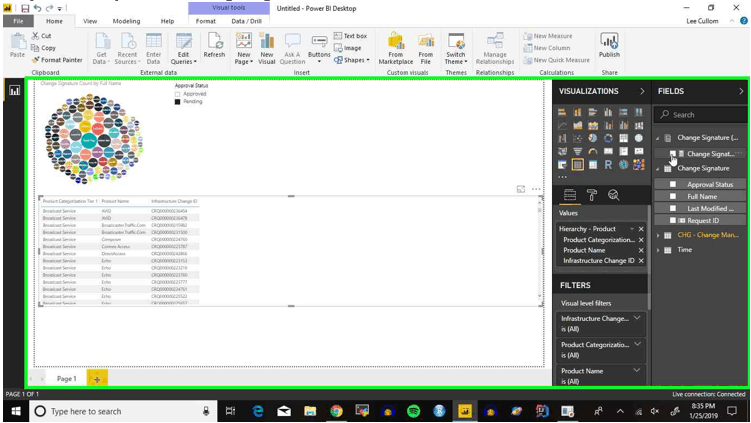Open the Format paint roller tab
This screenshot has width=751, height=423.
[592, 195]
